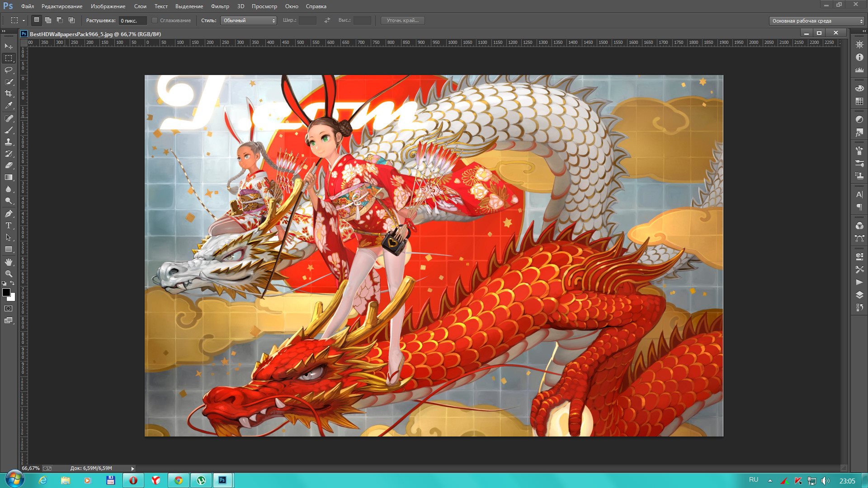Select the Path Selection tool

click(x=9, y=237)
